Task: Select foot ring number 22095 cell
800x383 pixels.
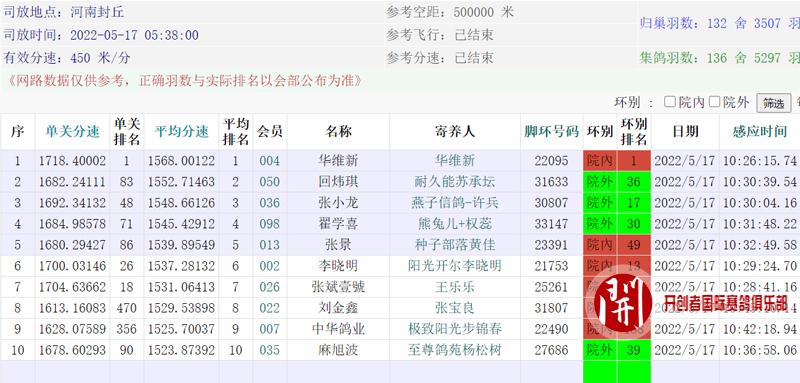Action: [x=551, y=161]
